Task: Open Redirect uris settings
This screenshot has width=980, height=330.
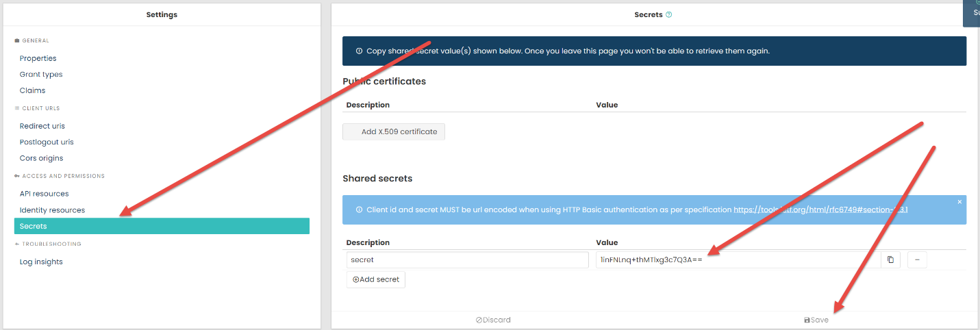Action: click(x=42, y=126)
